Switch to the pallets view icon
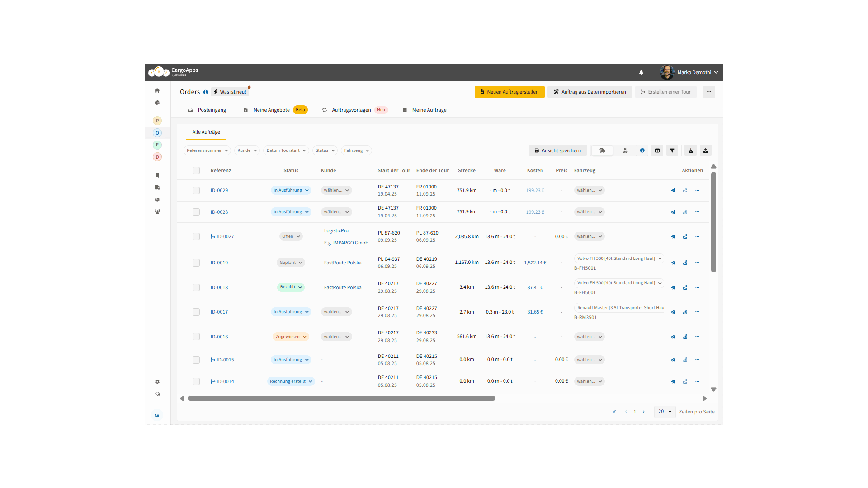Screen dimensions: 868x488 [x=625, y=150]
